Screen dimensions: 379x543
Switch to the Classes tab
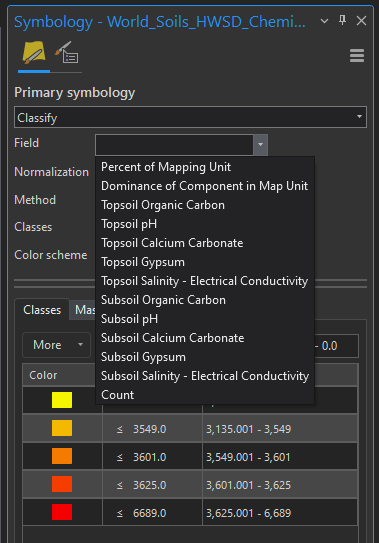coord(42,310)
